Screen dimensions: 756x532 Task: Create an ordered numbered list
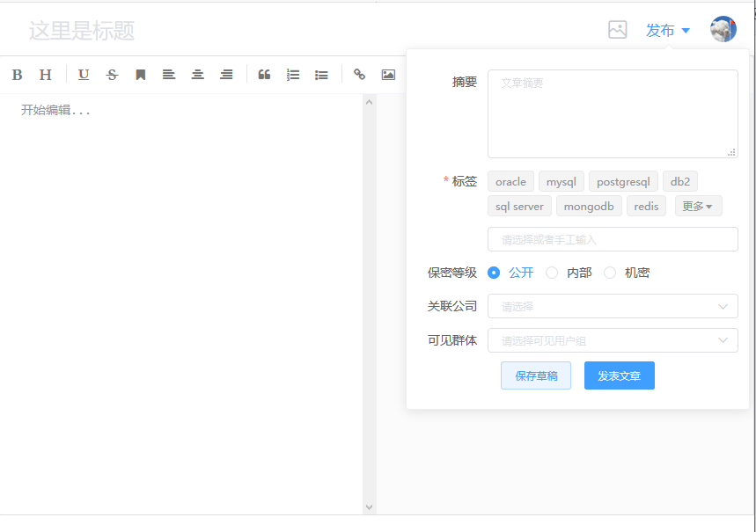pos(293,75)
